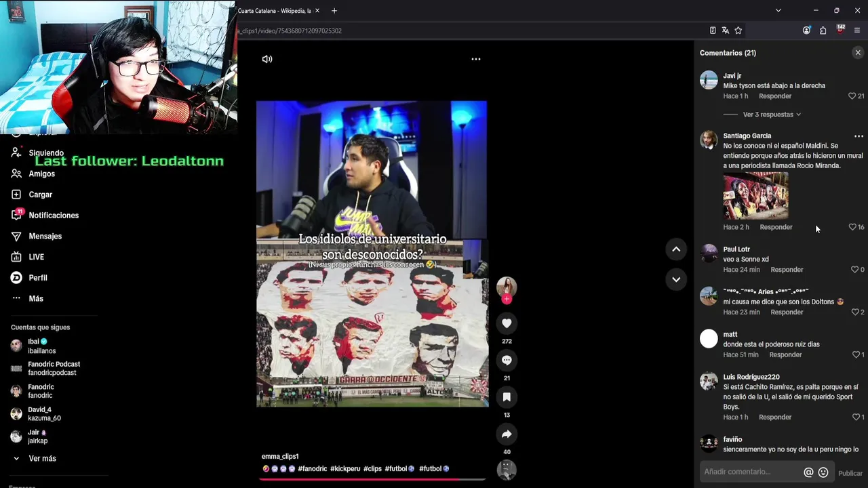This screenshot has height=488, width=868.
Task: Close the Cuarta Catalana Wikipedia tab
Action: 319,11
